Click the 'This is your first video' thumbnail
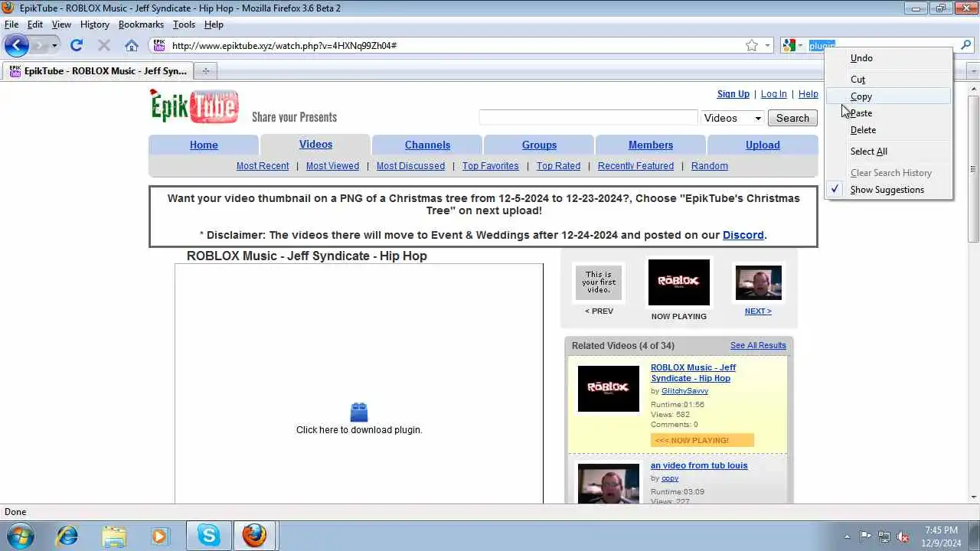 (599, 283)
